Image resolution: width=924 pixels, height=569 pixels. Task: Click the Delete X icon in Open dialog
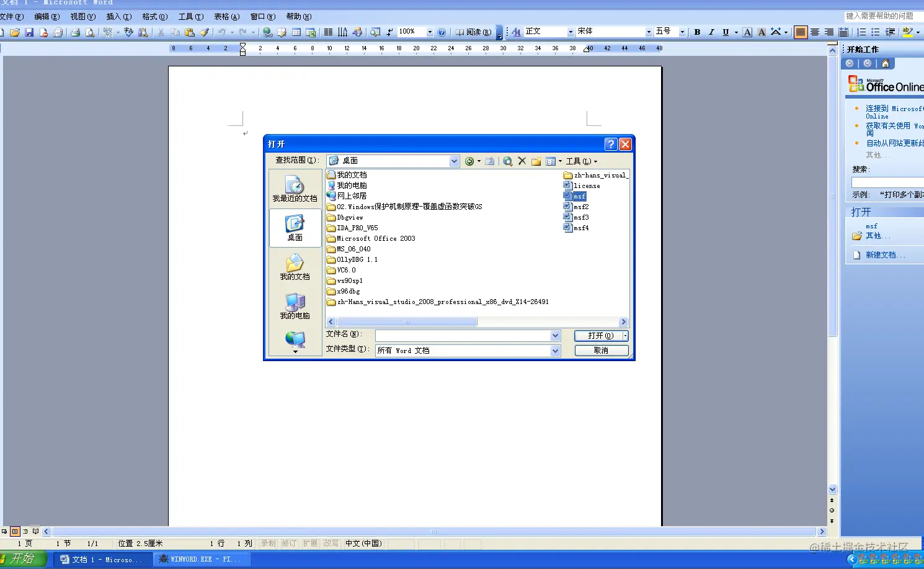tap(522, 161)
